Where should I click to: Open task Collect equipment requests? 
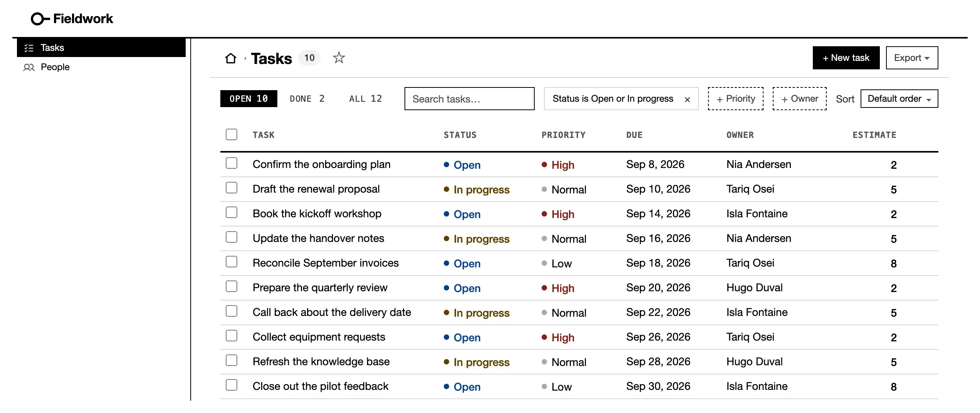[x=319, y=337]
